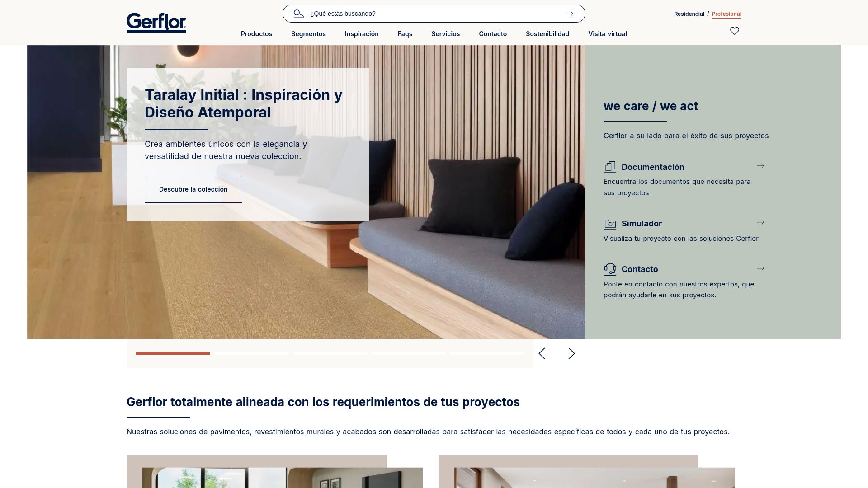This screenshot has height=488, width=868.
Task: Click the arrow beside Documentación
Action: (x=760, y=166)
